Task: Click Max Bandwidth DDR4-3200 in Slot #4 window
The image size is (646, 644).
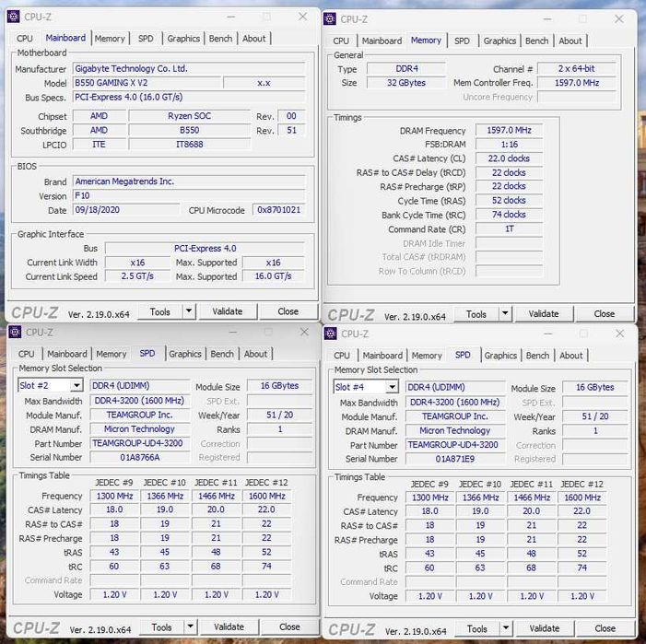Action: click(455, 403)
